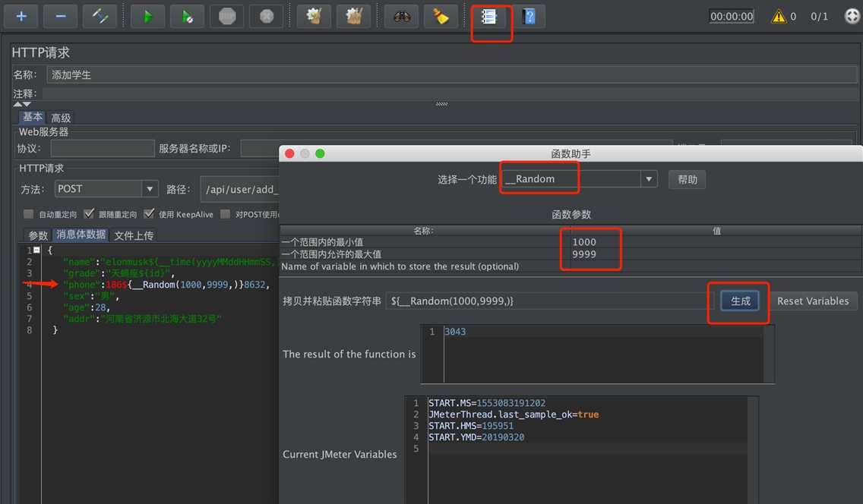The width and height of the screenshot is (863, 504).
Task: Click the red close button of 函数助手 window
Action: (289, 154)
